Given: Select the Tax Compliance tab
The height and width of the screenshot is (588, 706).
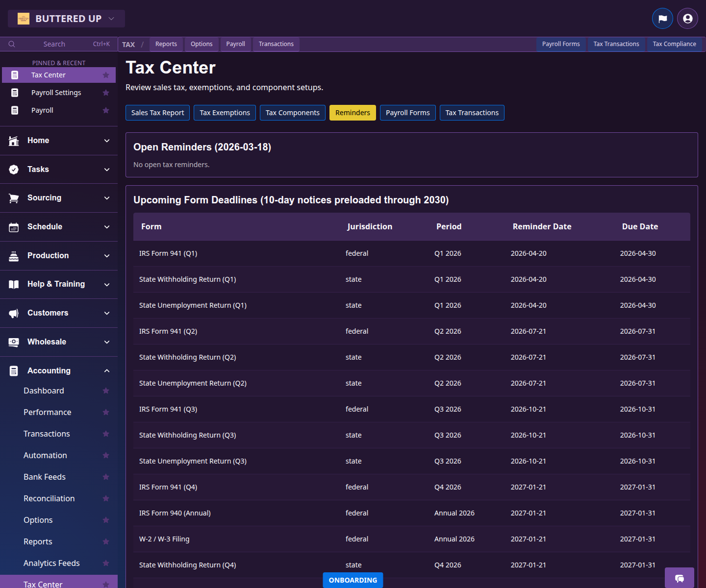Looking at the screenshot, I should [x=674, y=44].
